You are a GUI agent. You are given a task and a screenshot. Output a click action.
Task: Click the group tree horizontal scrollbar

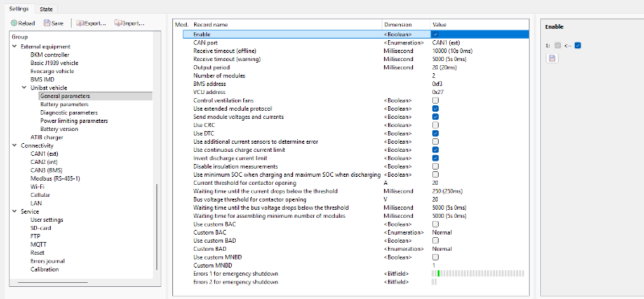[52, 282]
